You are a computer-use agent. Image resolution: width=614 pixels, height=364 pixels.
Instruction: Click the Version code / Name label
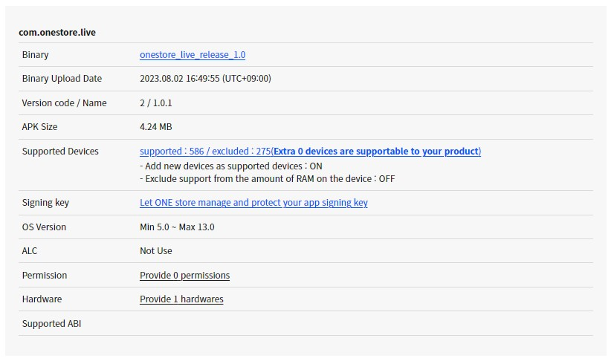64,103
